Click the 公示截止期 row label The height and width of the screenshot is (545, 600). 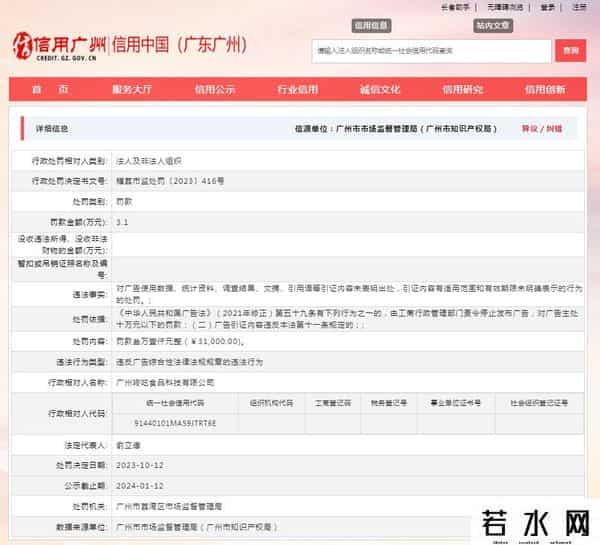point(85,486)
